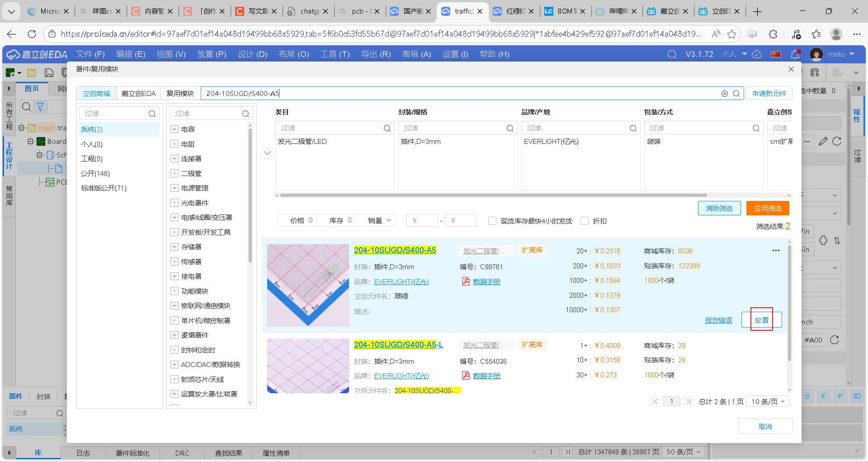Screen dimensions: 868x462
Task: Click the page number input field
Action: [x=672, y=401]
